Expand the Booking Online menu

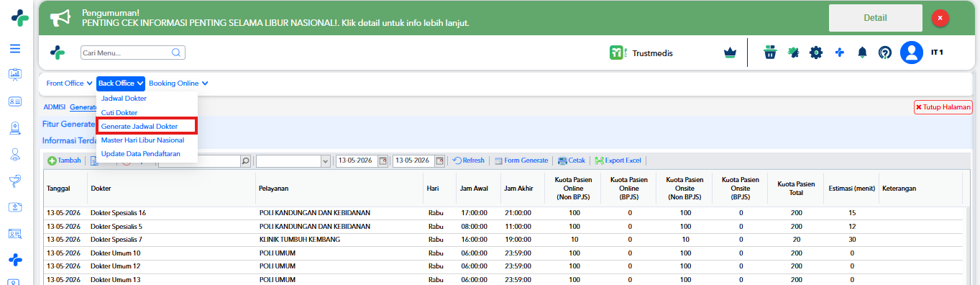[178, 83]
